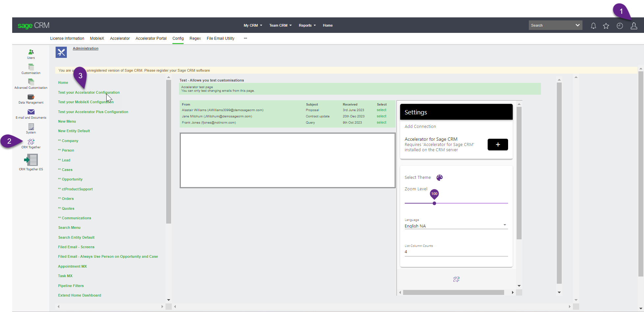The width and height of the screenshot is (644, 312).
Task: Switch to Accelerator tab
Action: point(120,38)
